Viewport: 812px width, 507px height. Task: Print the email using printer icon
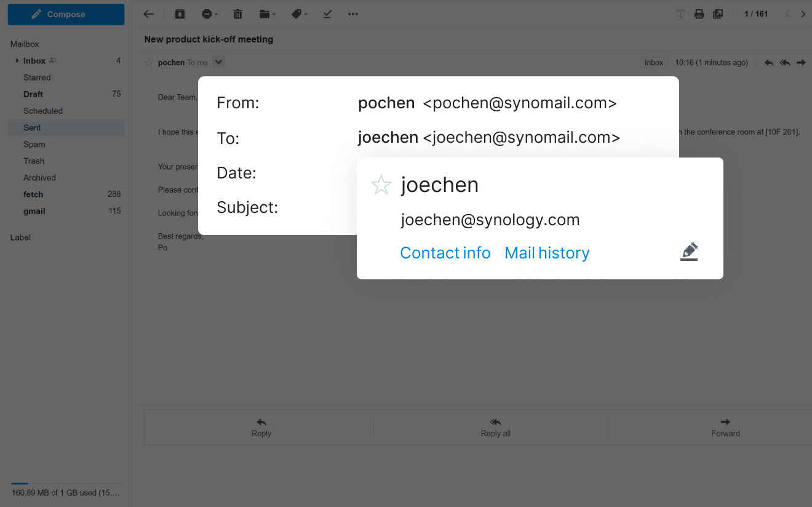699,14
